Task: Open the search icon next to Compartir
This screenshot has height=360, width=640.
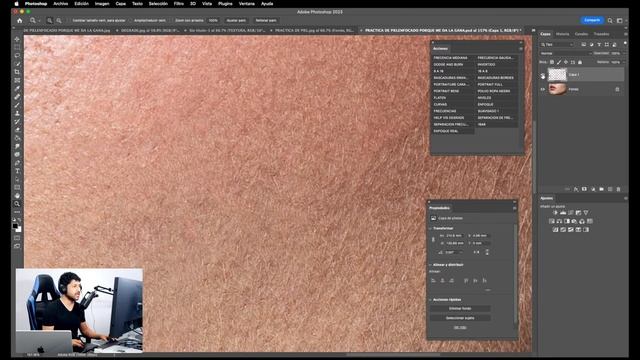Action: [610, 20]
